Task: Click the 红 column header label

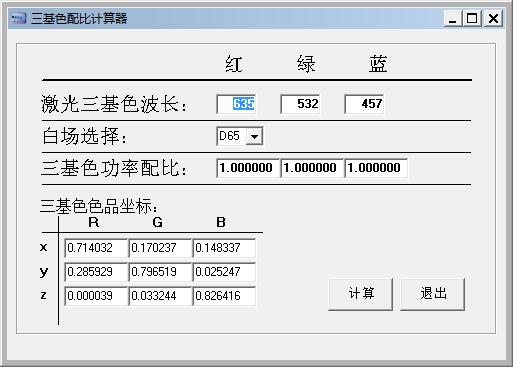Action: click(x=233, y=64)
